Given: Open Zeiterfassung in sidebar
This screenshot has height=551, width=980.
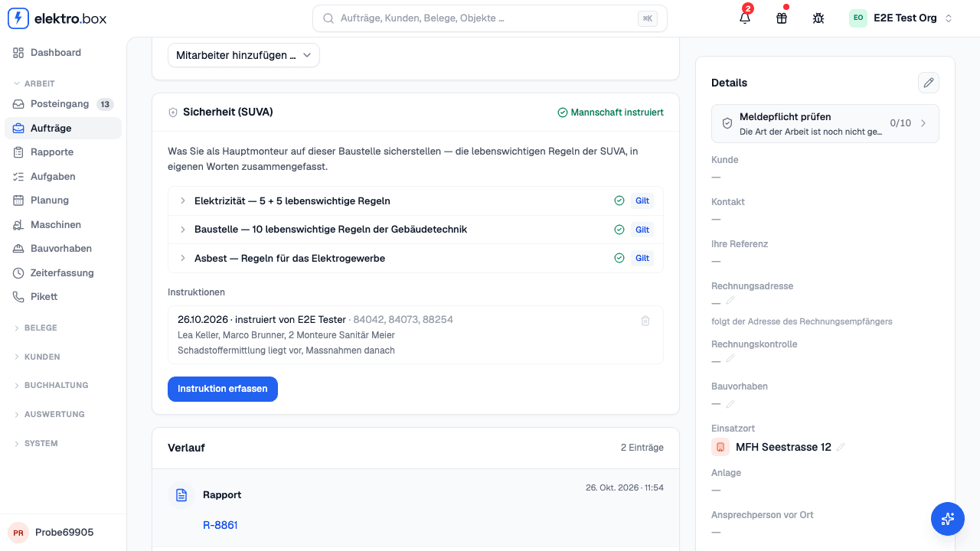Looking at the screenshot, I should pyautogui.click(x=63, y=272).
